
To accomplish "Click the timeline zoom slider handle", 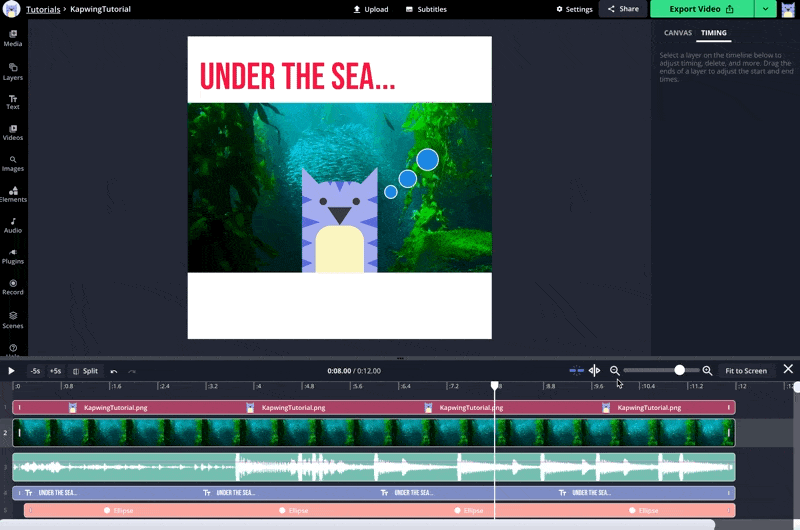I will click(x=680, y=370).
